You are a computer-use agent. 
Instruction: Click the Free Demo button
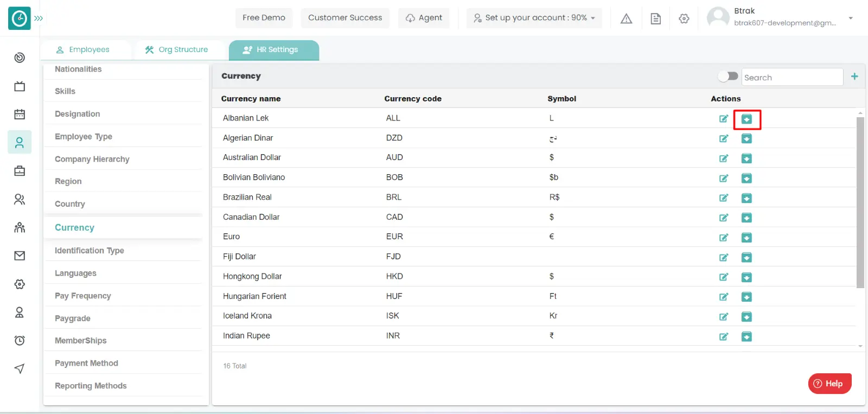[264, 18]
